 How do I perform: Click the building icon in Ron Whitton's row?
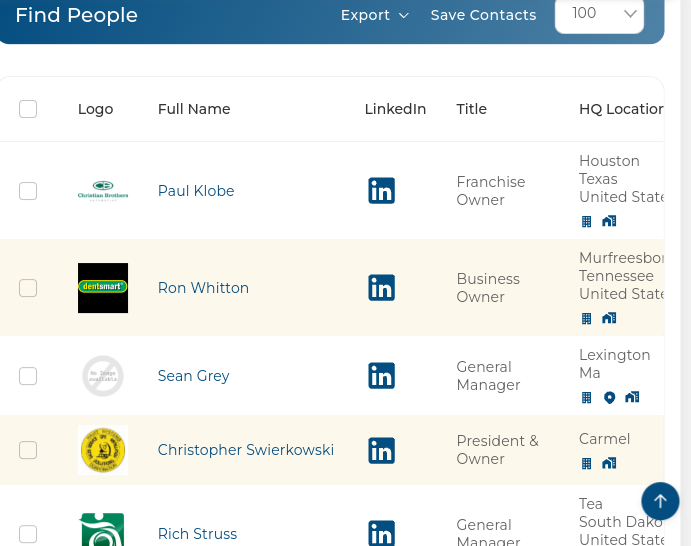pyautogui.click(x=586, y=318)
